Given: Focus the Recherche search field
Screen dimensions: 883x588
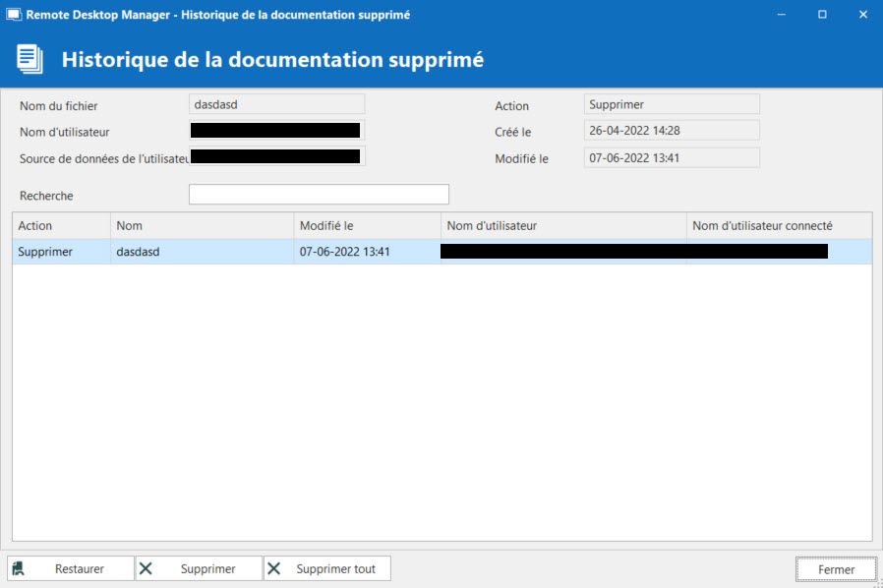Looking at the screenshot, I should pyautogui.click(x=319, y=195).
